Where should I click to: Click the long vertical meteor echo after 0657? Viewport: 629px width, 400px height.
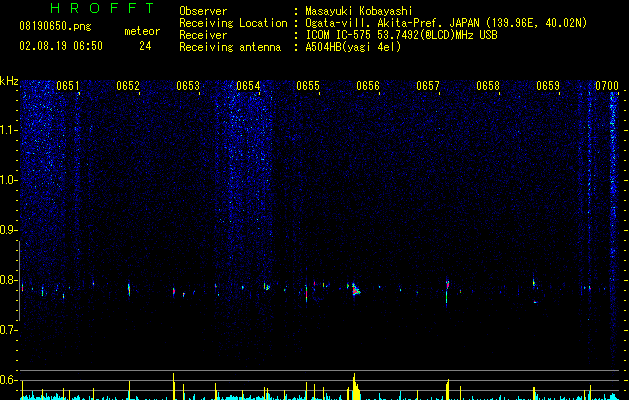click(x=447, y=292)
